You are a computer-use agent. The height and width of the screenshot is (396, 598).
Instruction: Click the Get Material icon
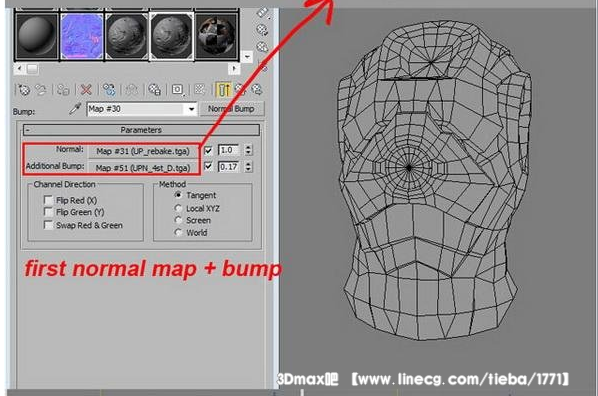tap(24, 90)
